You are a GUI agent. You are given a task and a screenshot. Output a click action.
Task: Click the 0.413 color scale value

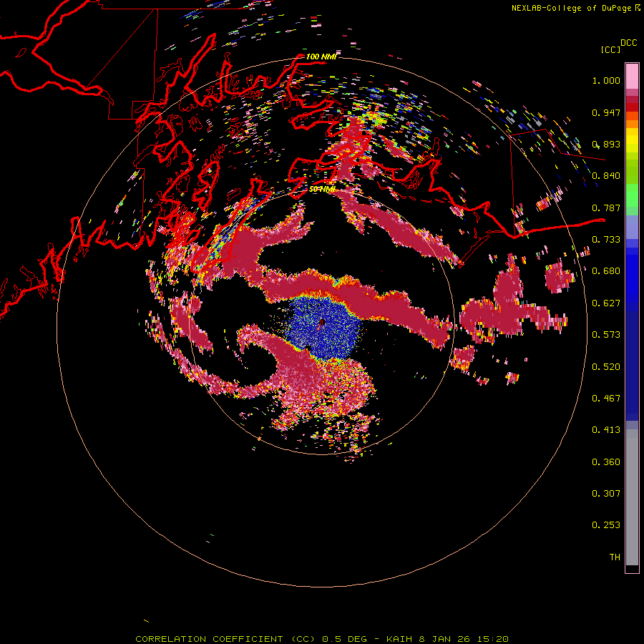[x=606, y=430]
